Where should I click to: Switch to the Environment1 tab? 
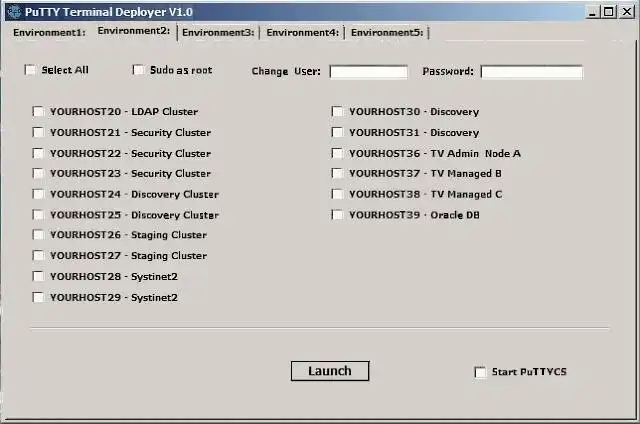click(x=49, y=33)
